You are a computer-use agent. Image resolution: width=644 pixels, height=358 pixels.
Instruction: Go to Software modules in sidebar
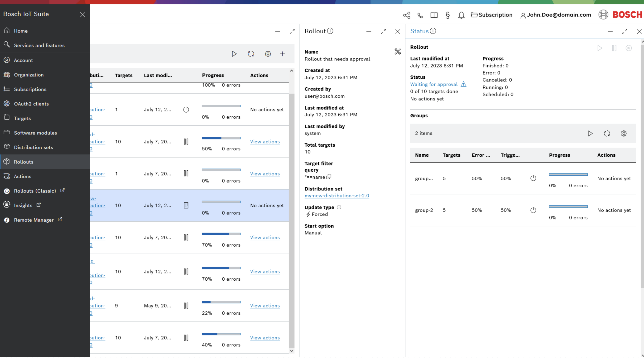(35, 133)
